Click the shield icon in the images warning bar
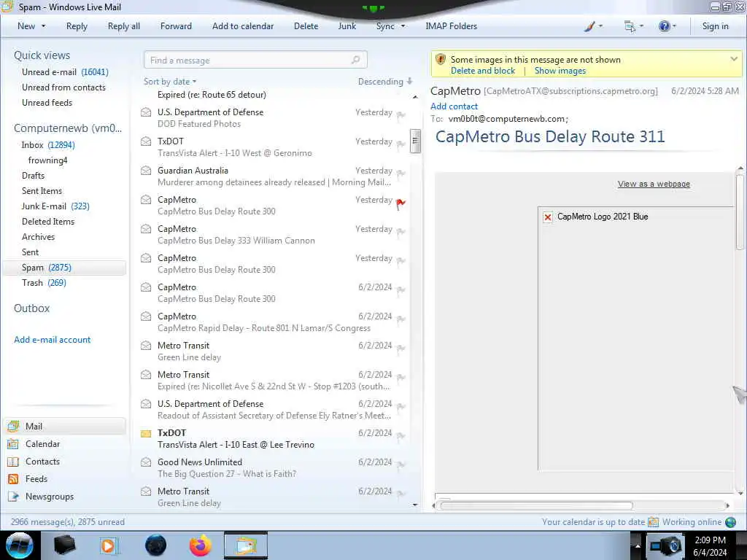The width and height of the screenshot is (747, 560). (440, 59)
